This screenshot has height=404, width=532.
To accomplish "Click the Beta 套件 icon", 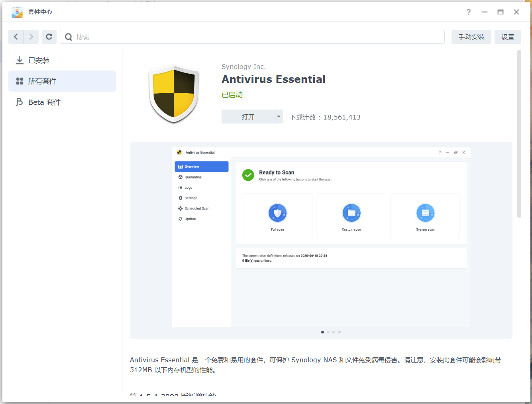I will (19, 102).
